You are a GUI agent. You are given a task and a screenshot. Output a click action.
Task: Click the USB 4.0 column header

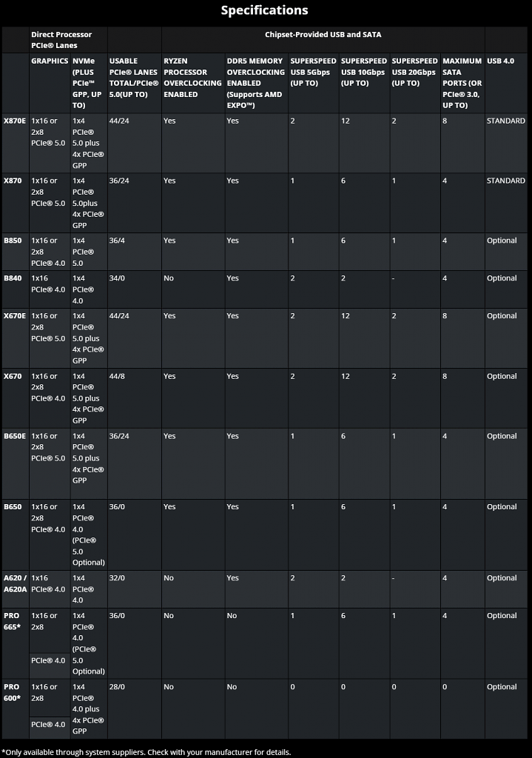[x=501, y=61]
